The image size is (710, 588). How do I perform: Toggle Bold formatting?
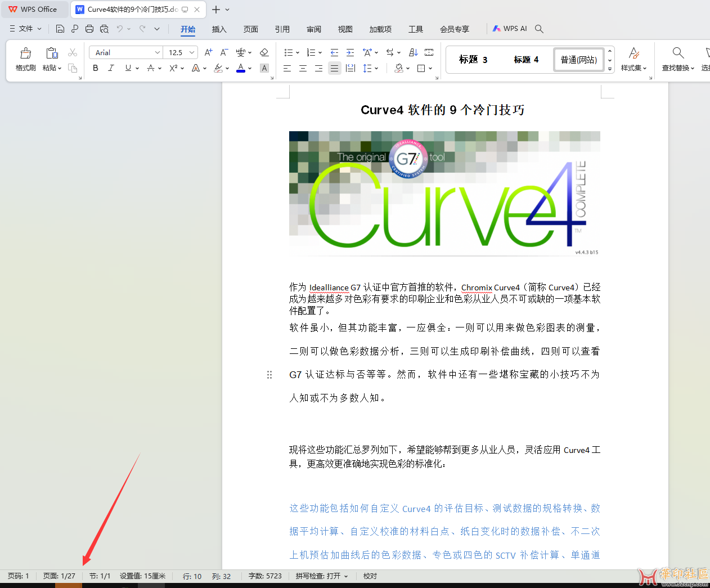[96, 68]
